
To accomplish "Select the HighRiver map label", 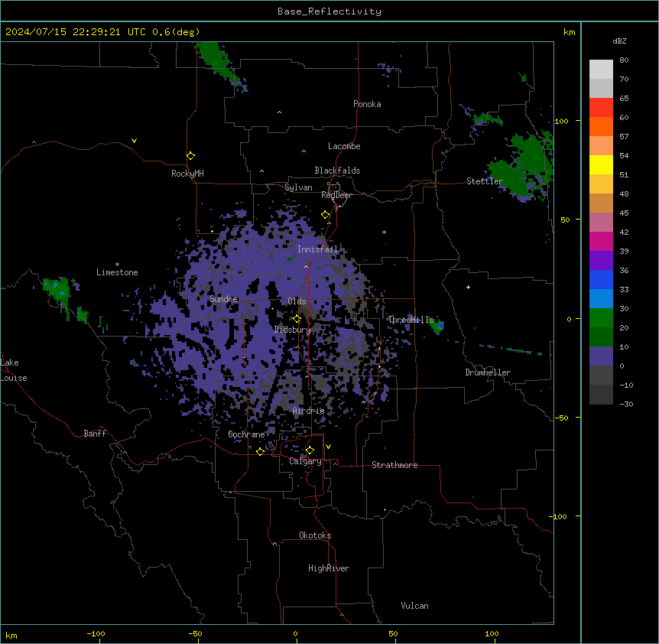I will click(x=329, y=568).
